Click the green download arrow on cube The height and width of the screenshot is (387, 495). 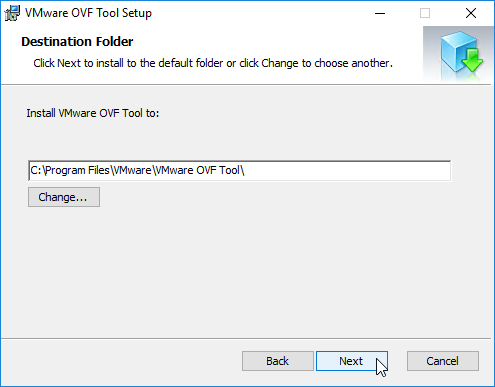(x=473, y=60)
